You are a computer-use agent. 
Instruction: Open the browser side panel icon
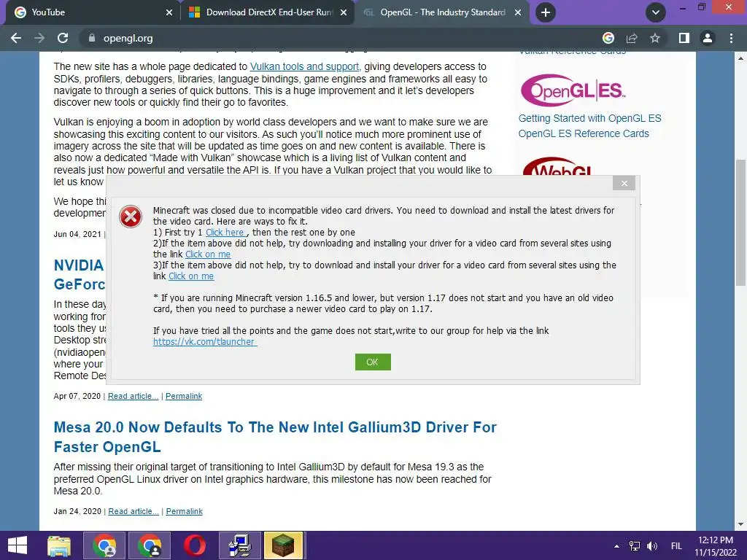pyautogui.click(x=684, y=38)
